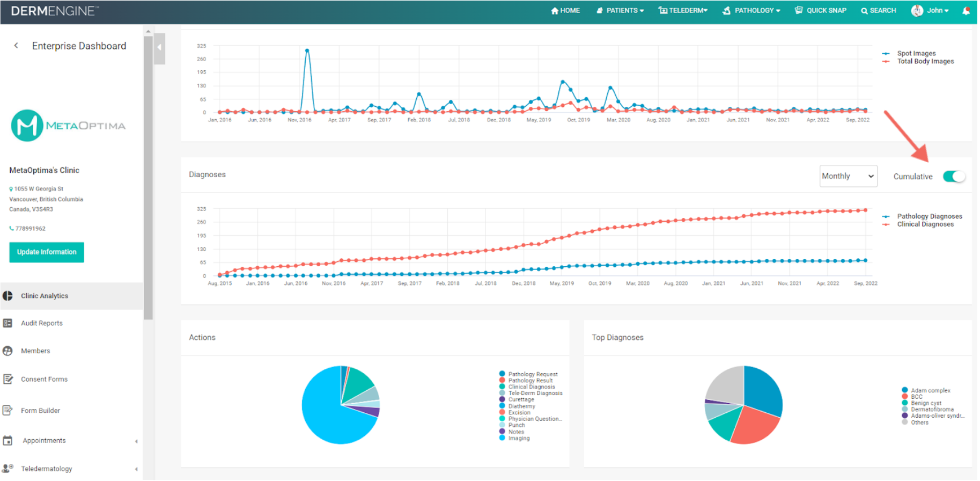Open Form Builder
The image size is (980, 481).
[40, 411]
